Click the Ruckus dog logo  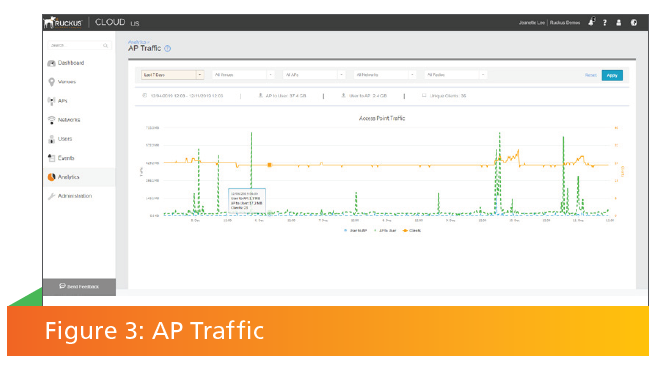[50, 22]
